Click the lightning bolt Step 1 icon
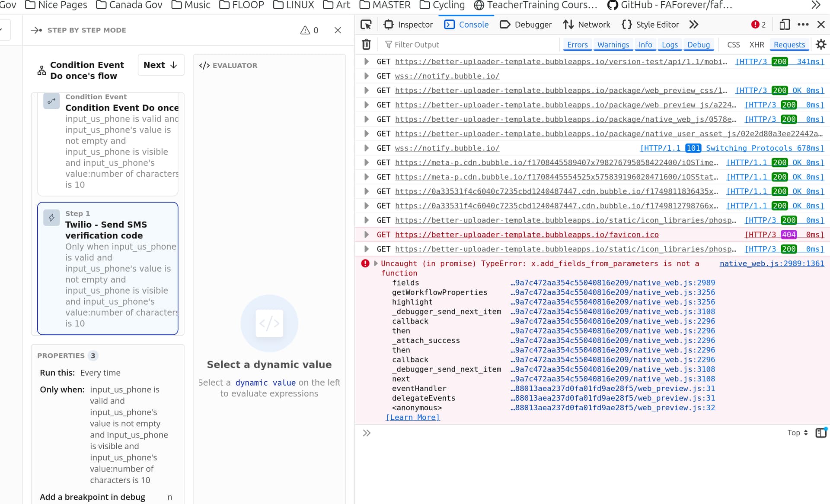The image size is (830, 504). tap(51, 218)
